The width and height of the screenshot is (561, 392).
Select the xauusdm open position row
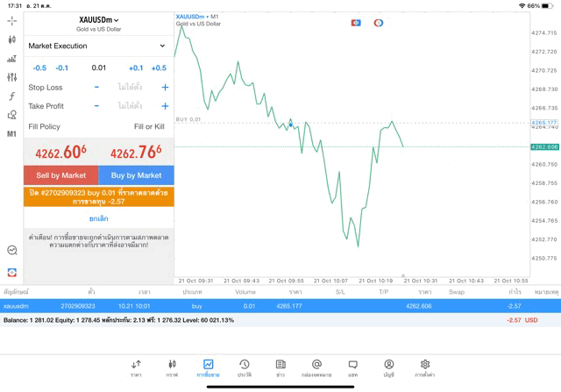coord(280,306)
